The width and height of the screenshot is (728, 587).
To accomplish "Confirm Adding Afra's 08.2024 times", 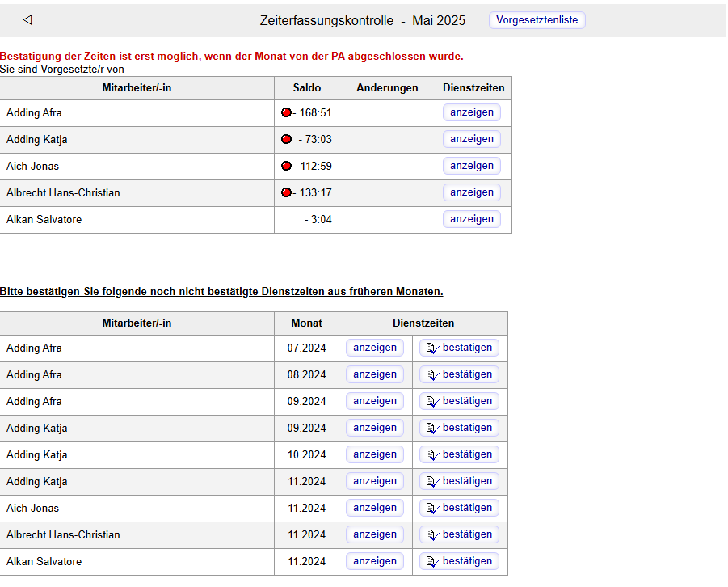I will pyautogui.click(x=459, y=374).
